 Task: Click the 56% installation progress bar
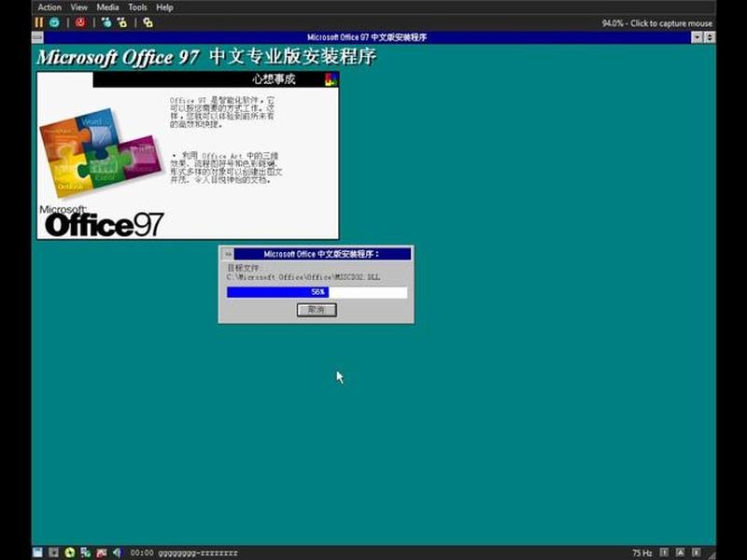317,292
